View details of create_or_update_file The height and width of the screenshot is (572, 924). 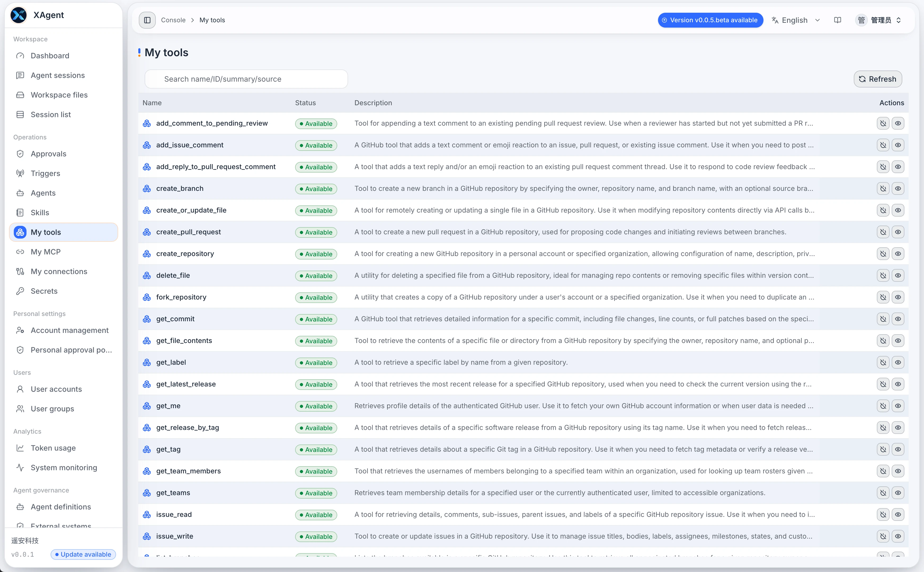point(898,210)
